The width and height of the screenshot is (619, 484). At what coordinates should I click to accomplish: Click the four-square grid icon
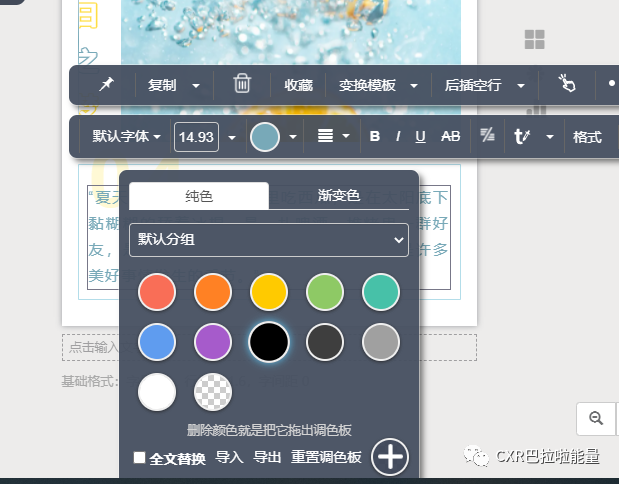(535, 39)
